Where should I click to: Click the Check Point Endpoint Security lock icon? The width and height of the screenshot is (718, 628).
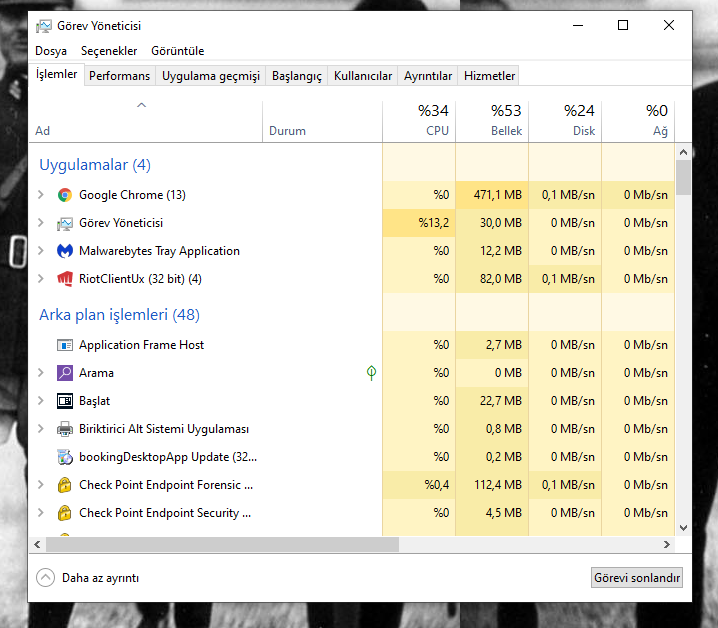[x=65, y=513]
